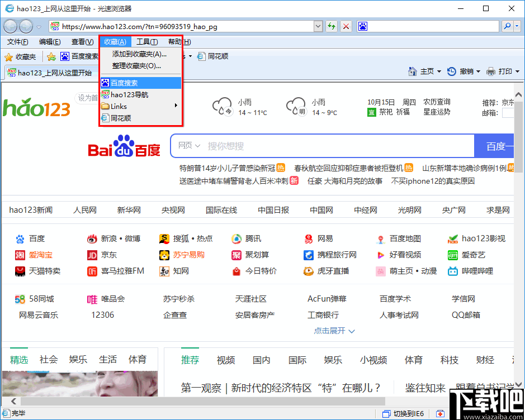Image resolution: width=525 pixels, height=420 pixels.
Task: Click the 网易 site icon
Action: pyautogui.click(x=309, y=238)
